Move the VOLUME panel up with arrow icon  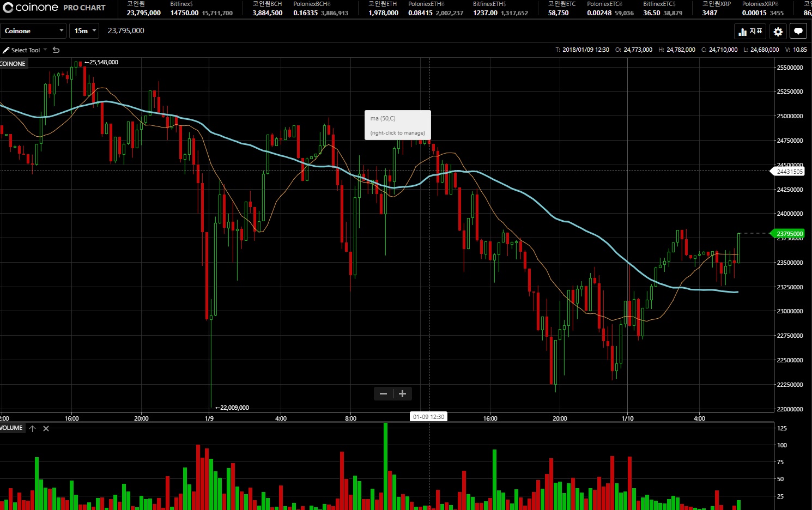tap(33, 428)
